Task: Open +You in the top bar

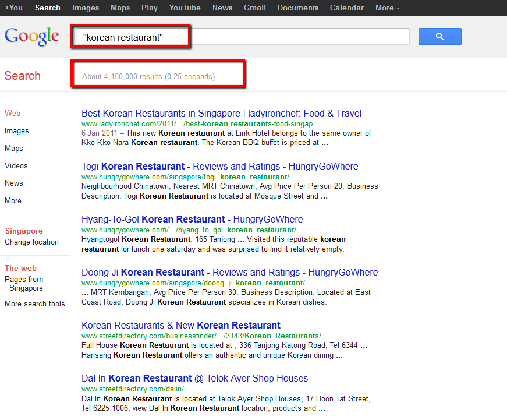Action: tap(13, 8)
